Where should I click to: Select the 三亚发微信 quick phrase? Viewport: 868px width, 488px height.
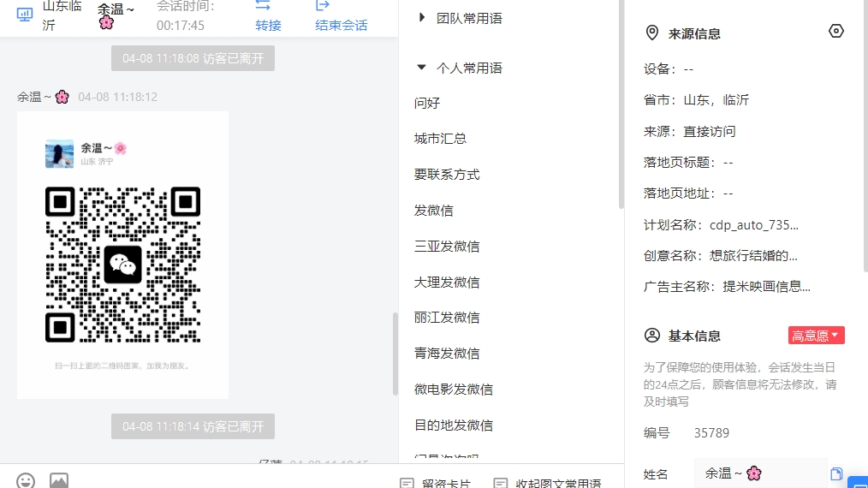447,247
